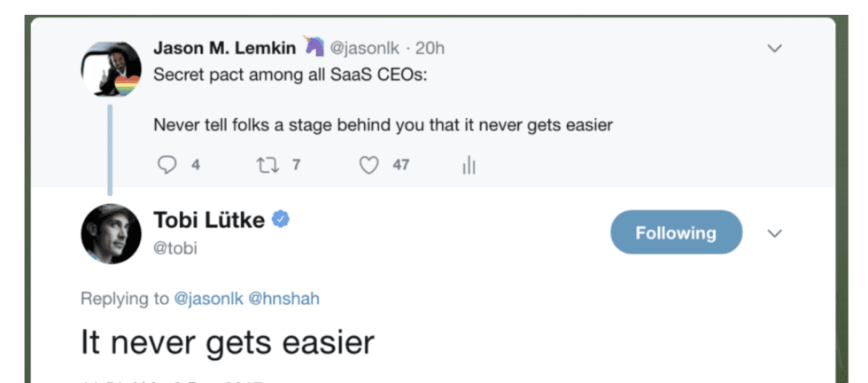Viewport: 868px width, 383px height.
Task: Click Tobi Lütke's blue verified badge
Action: pyautogui.click(x=282, y=221)
